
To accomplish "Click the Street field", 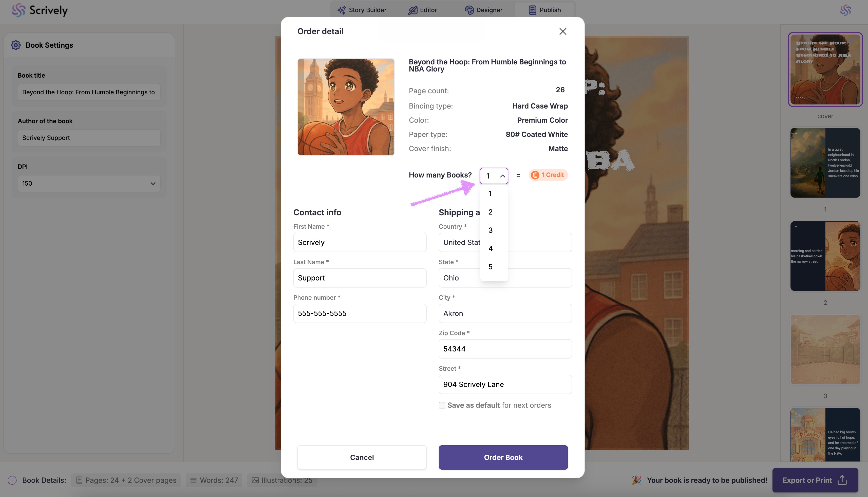I will coord(505,384).
